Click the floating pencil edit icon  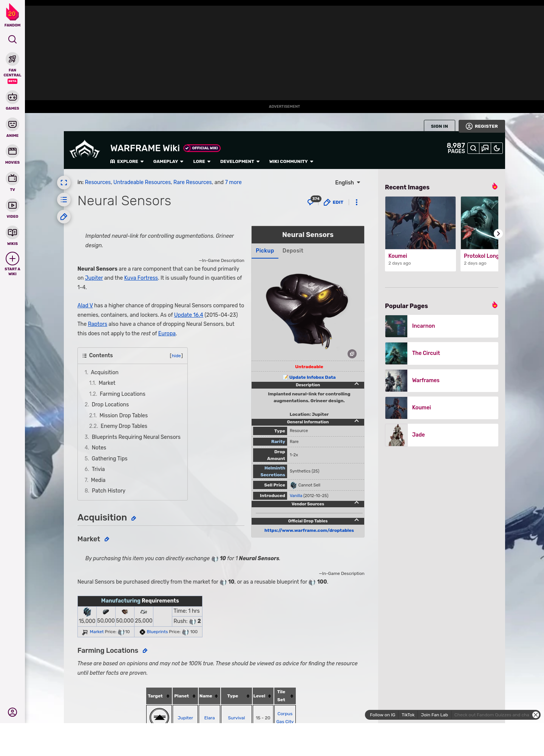tap(64, 217)
